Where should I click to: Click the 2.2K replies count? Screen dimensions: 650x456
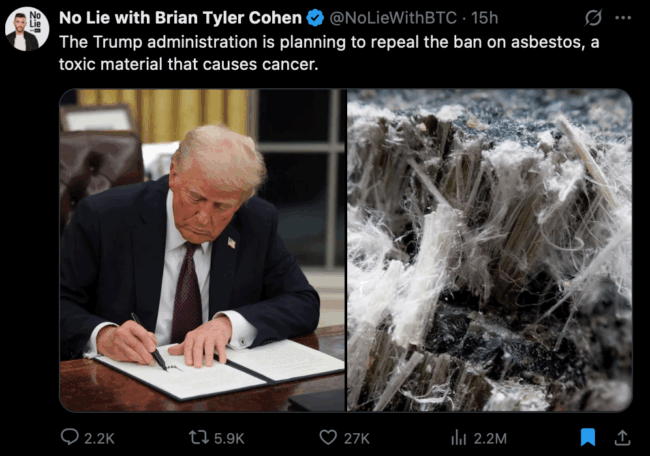pyautogui.click(x=99, y=438)
